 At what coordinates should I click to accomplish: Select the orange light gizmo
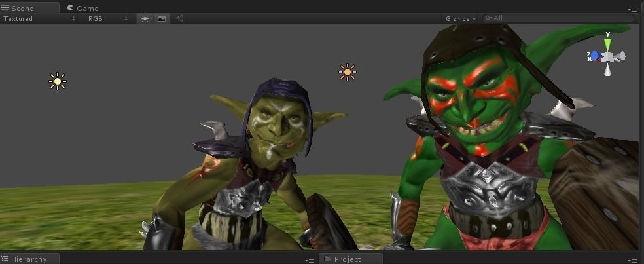coord(348,72)
